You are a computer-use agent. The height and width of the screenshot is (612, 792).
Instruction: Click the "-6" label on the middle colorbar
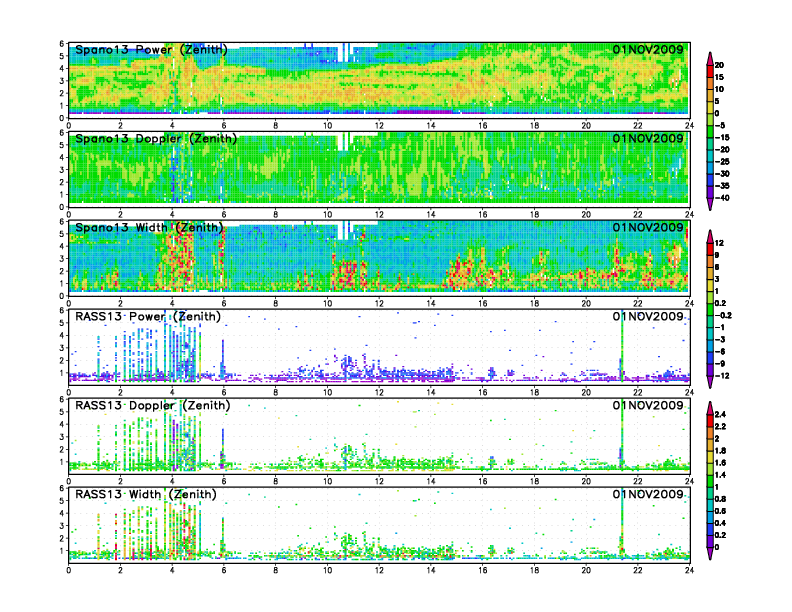click(720, 351)
